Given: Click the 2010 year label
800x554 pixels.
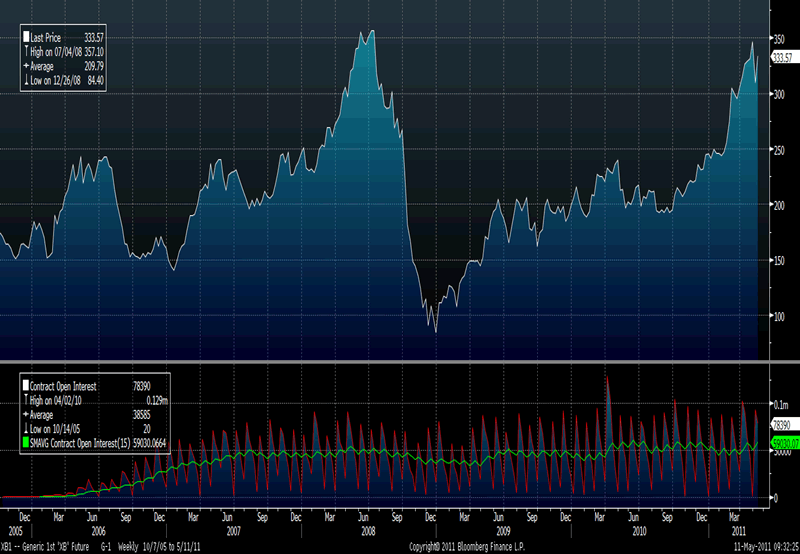Looking at the screenshot, I should point(639,531).
